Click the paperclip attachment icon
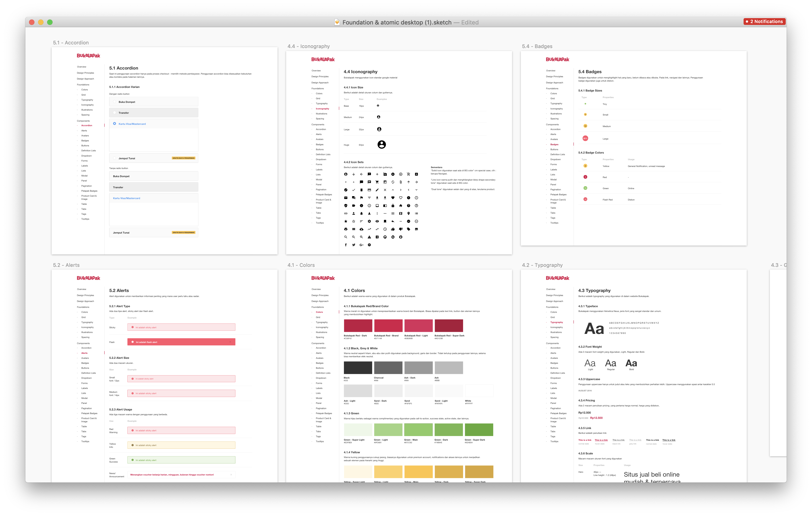The width and height of the screenshot is (812, 516). pyautogui.click(x=401, y=182)
